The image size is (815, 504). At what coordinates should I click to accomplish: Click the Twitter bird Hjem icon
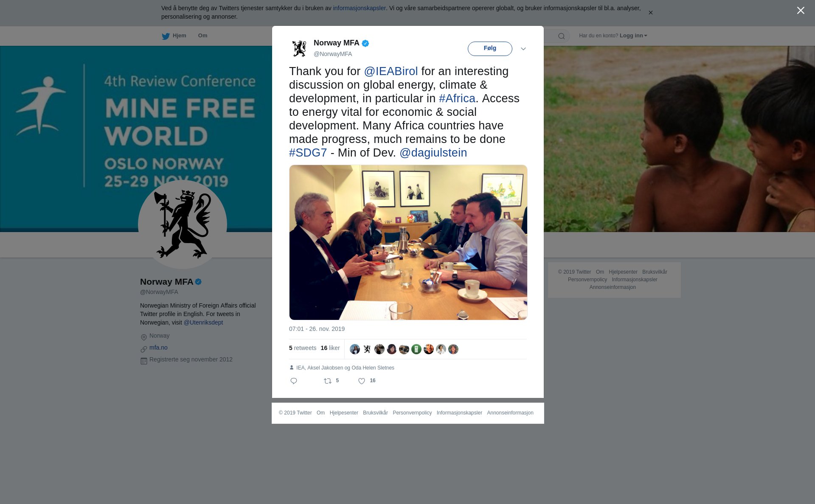(x=166, y=36)
